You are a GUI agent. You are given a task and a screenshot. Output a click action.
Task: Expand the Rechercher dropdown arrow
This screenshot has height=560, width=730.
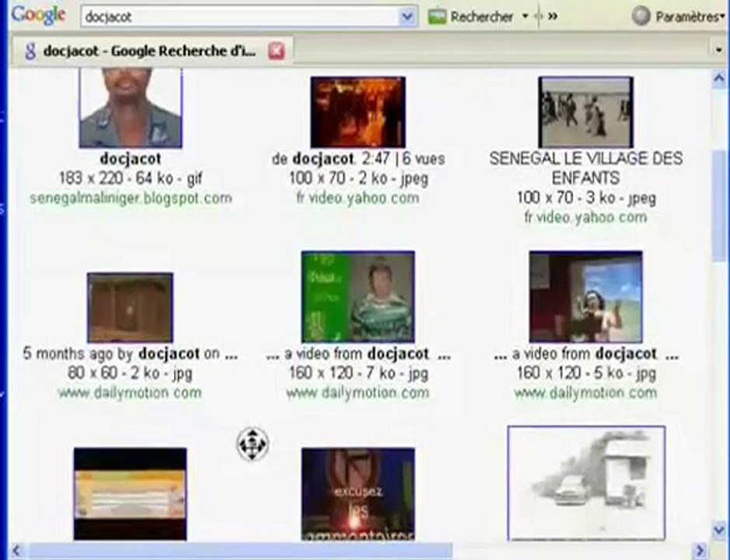526,16
